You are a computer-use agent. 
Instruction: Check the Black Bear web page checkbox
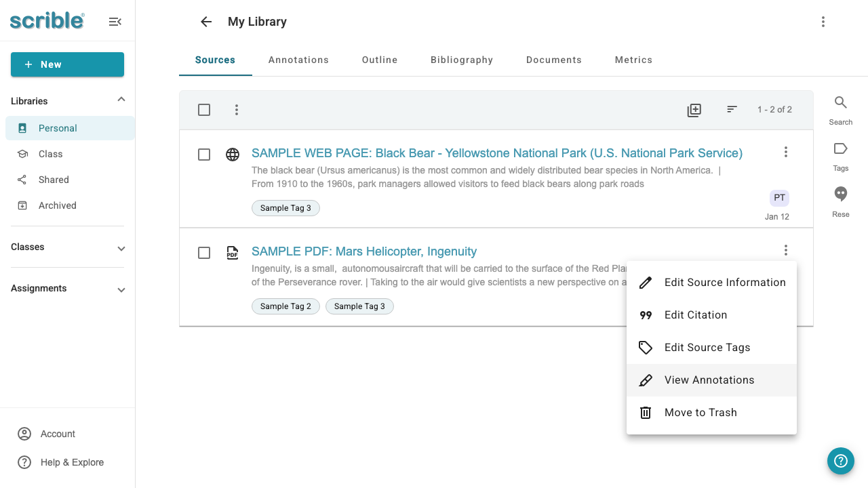pyautogui.click(x=204, y=155)
